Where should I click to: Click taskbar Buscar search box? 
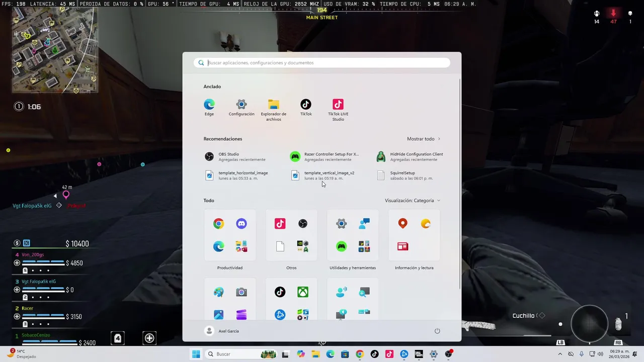[x=242, y=354]
